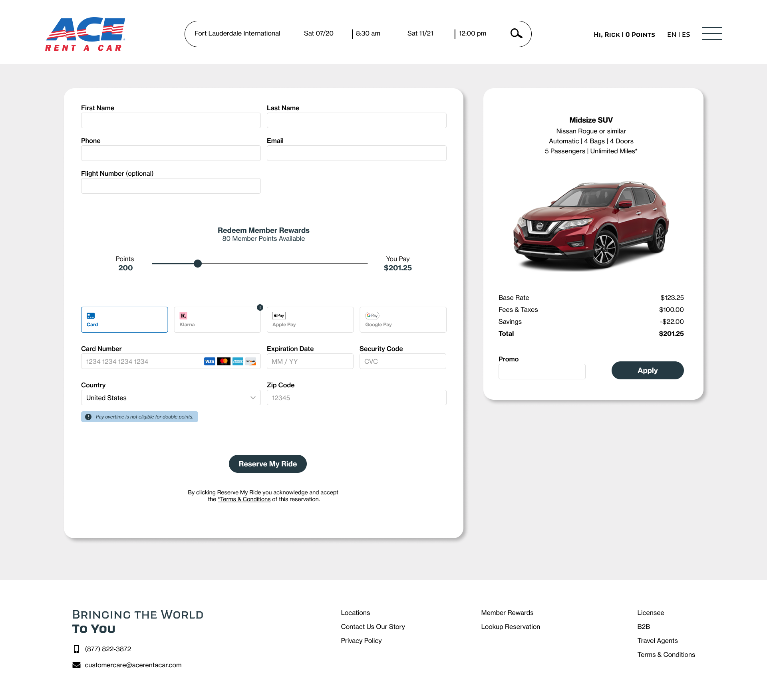Click the Reserve My Ride button
Viewport: 767px width, 700px height.
(268, 464)
